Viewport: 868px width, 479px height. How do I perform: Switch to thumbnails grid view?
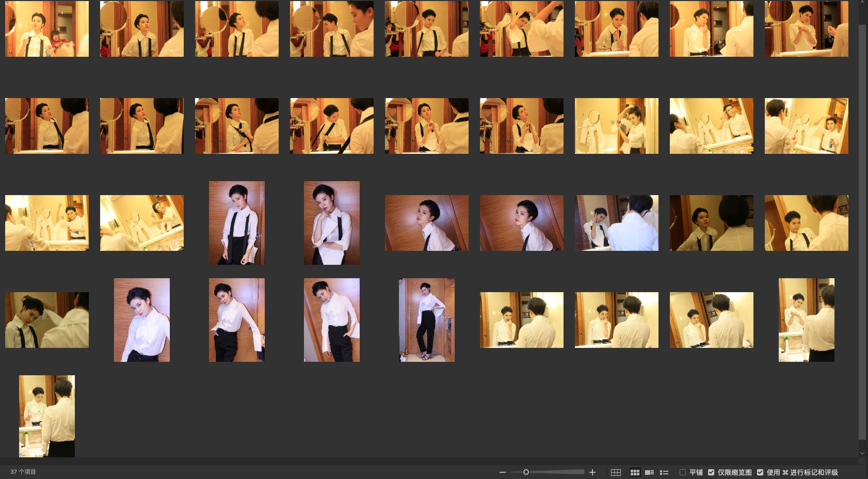(635, 472)
